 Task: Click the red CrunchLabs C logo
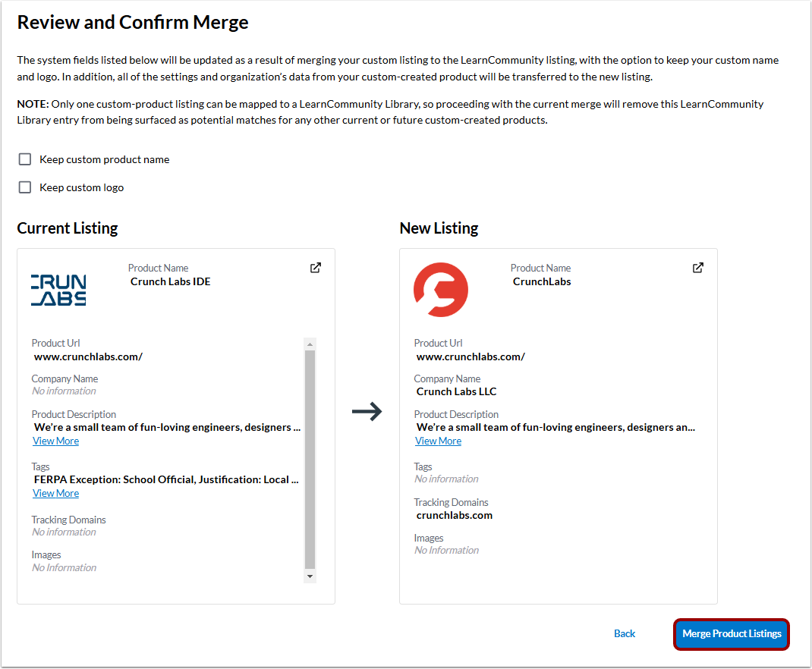[x=441, y=289]
